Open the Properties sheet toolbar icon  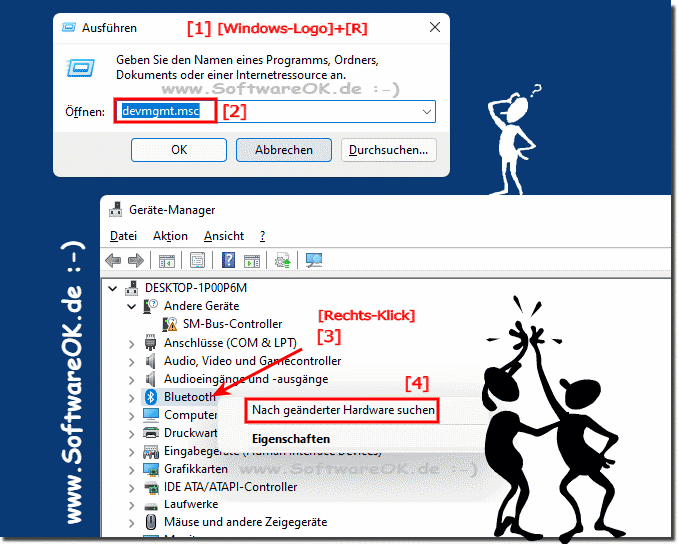click(197, 260)
